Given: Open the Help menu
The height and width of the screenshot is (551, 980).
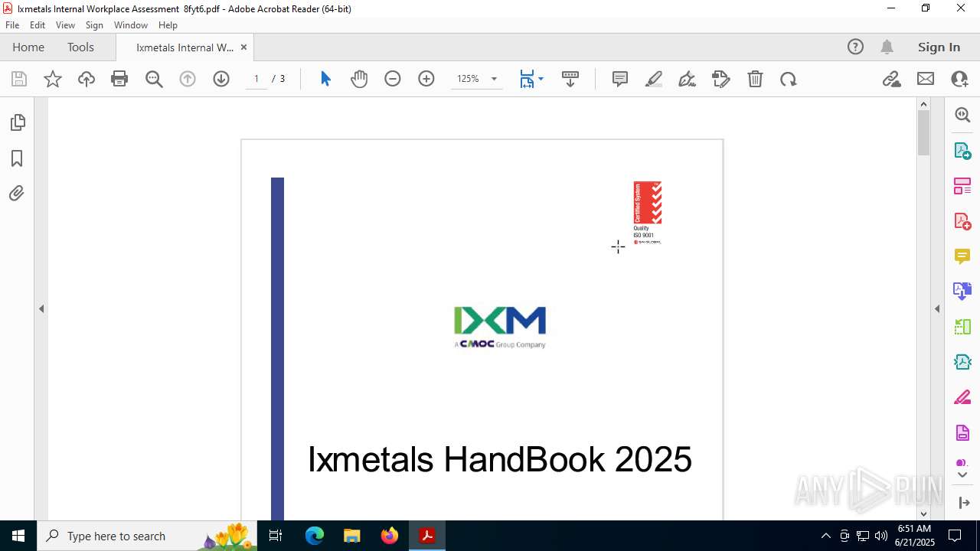Looking at the screenshot, I should [x=168, y=25].
